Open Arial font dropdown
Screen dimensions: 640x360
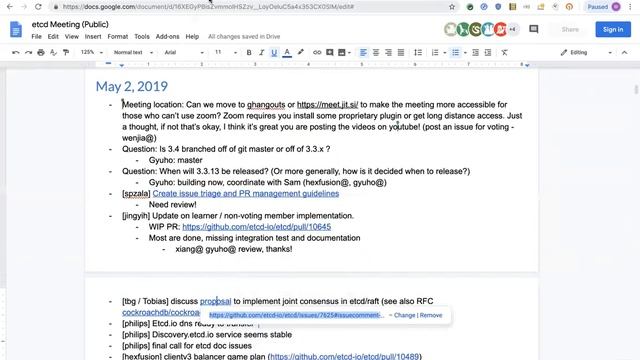[184, 52]
